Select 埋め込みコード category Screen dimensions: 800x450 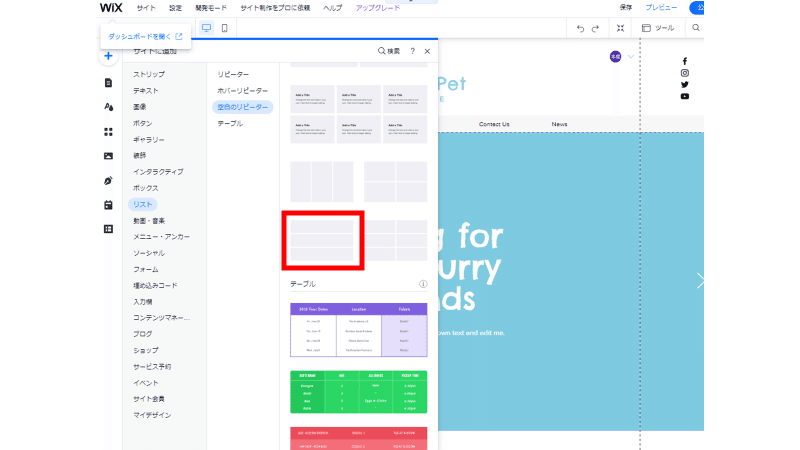pos(155,286)
